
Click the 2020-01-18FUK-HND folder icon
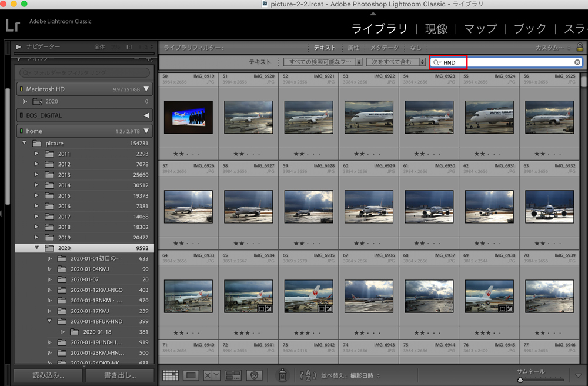(62, 321)
